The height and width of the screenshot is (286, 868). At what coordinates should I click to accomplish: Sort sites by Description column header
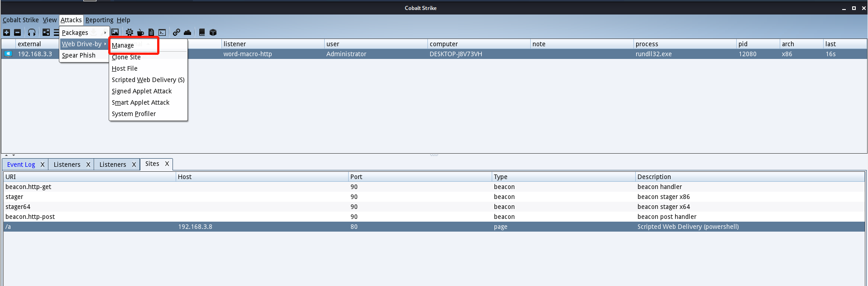(x=750, y=177)
